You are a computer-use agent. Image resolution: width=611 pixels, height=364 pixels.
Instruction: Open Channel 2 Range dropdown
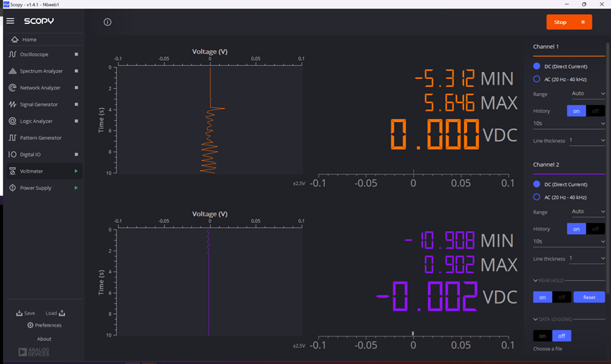coord(588,212)
